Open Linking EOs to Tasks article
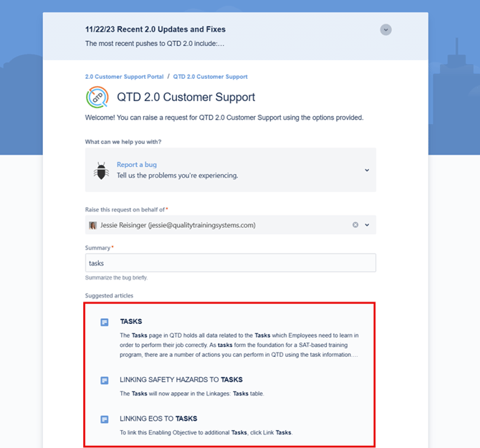Screen dimensions: 480x448 point(158,419)
